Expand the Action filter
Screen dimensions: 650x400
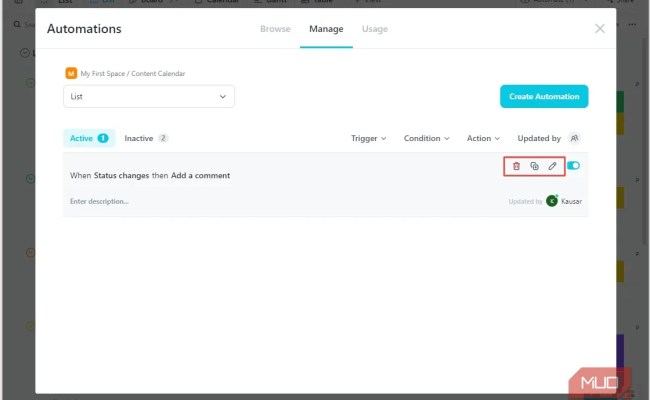click(x=483, y=138)
